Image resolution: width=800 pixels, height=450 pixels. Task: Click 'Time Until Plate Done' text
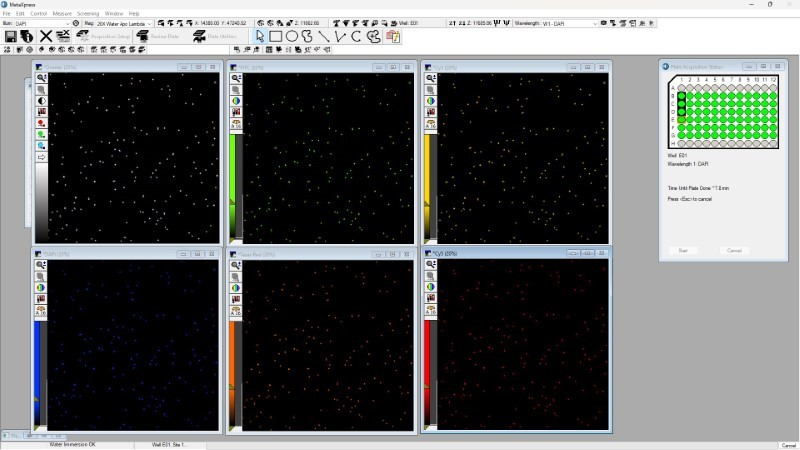click(x=698, y=188)
